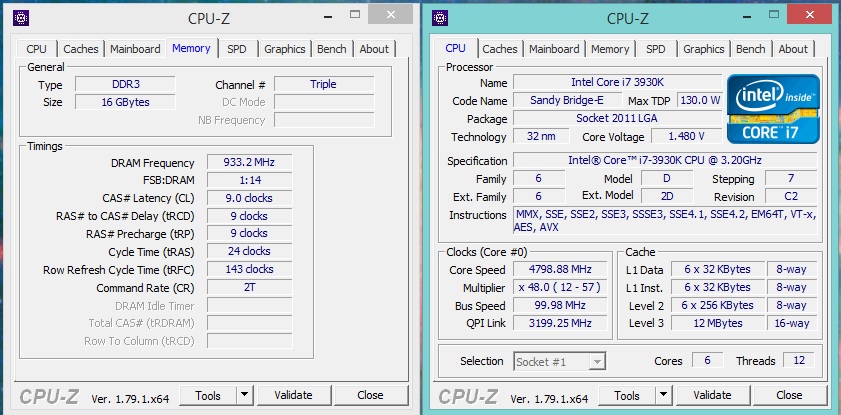Image resolution: width=841 pixels, height=415 pixels.
Task: Click the CPU-Z app icon in Memory window title bar
Action: [x=21, y=18]
